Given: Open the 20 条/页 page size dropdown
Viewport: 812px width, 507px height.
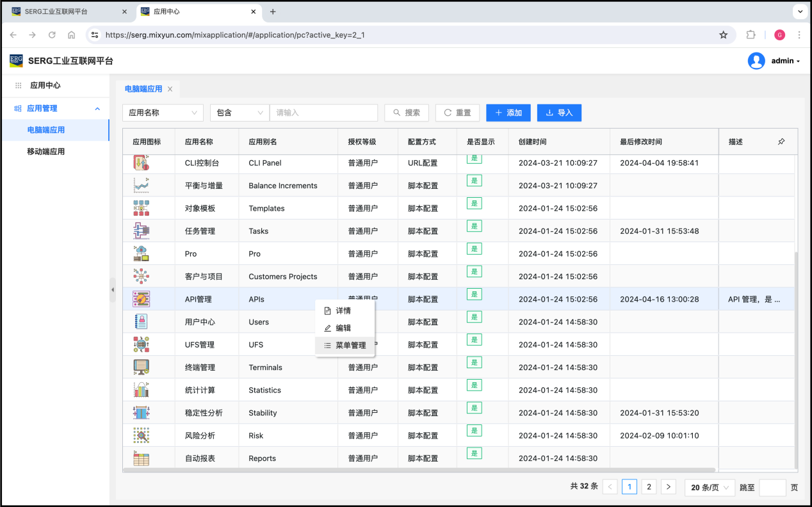Looking at the screenshot, I should (710, 487).
